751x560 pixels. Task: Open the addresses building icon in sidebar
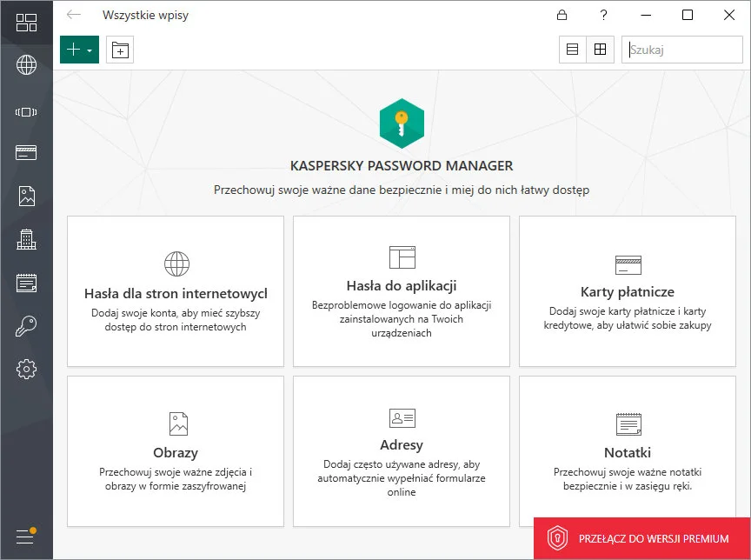tap(26, 239)
